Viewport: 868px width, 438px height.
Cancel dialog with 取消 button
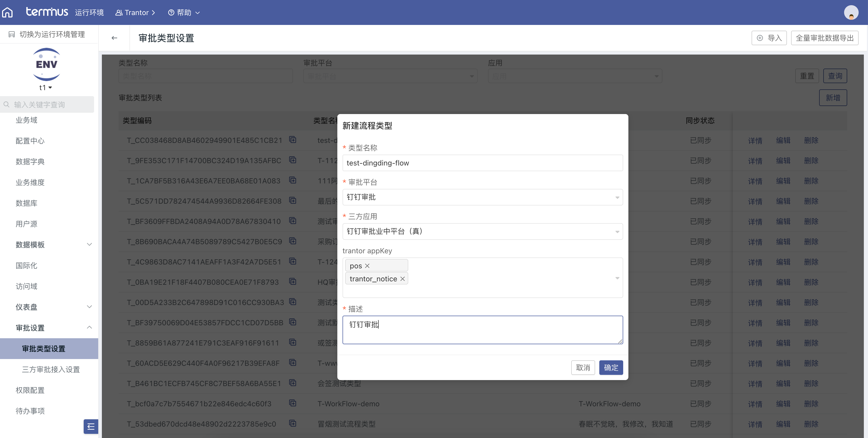tap(583, 368)
